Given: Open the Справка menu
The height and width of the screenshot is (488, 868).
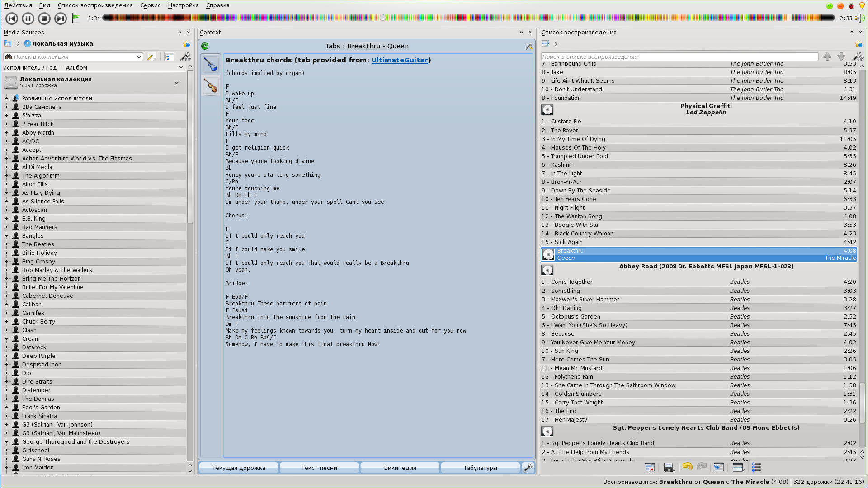Looking at the screenshot, I should pos(218,5).
